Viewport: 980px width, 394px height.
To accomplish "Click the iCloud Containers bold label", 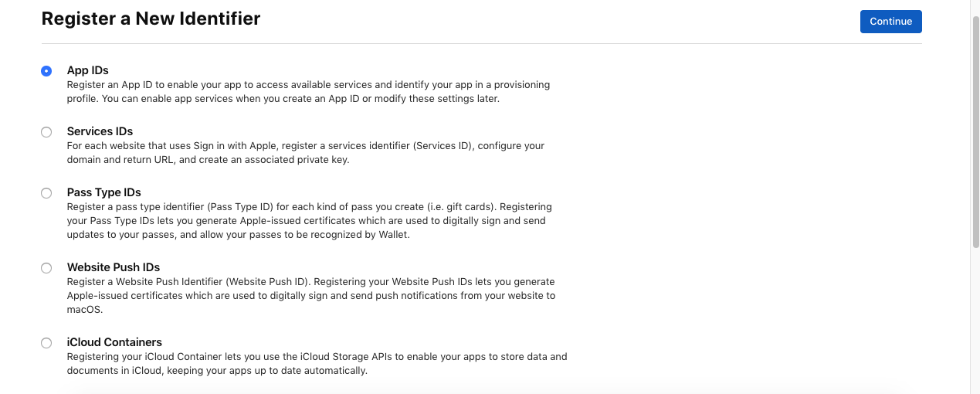I will click(x=115, y=342).
